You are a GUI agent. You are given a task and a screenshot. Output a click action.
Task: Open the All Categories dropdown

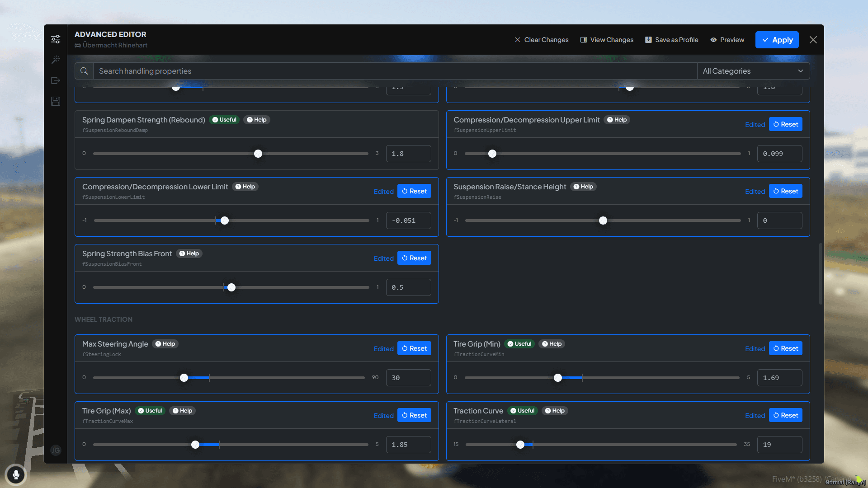click(753, 71)
